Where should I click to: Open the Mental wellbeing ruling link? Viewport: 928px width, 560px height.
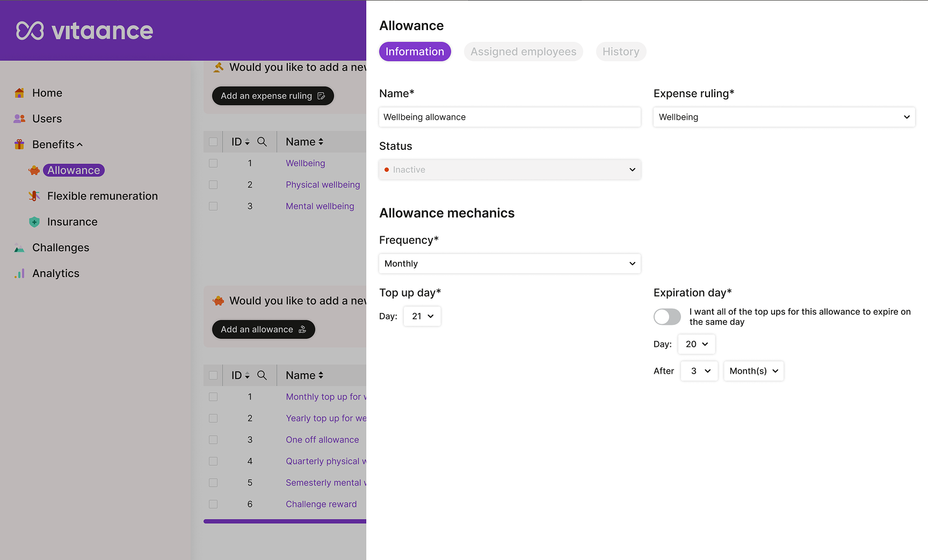[320, 206]
